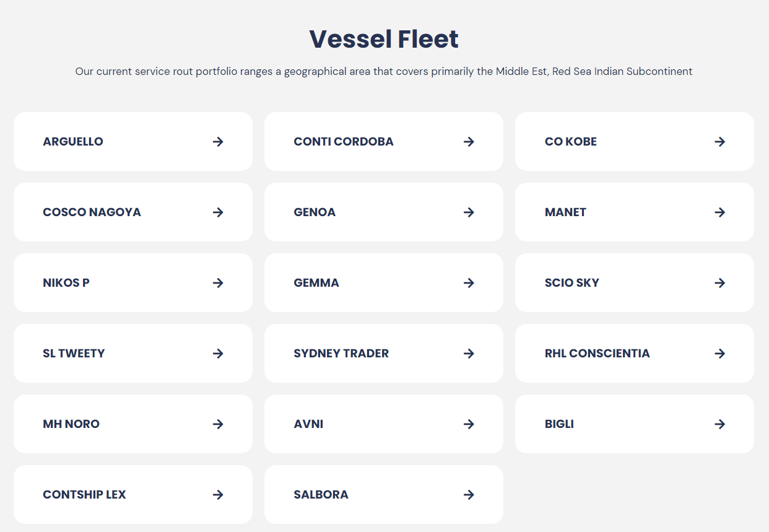Open the SYDNEY TRADER vessel page
The height and width of the screenshot is (532, 769).
pos(341,354)
